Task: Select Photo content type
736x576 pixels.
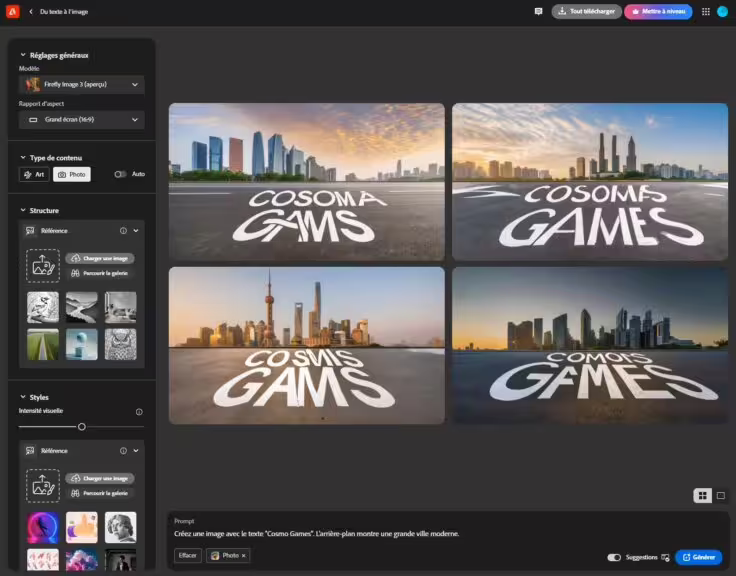Action: tap(71, 174)
